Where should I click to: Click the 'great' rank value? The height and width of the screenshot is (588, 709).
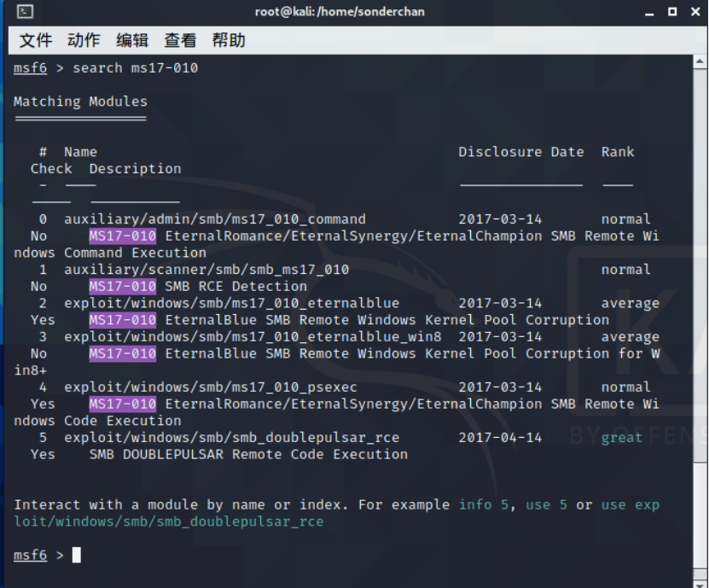pyautogui.click(x=622, y=438)
